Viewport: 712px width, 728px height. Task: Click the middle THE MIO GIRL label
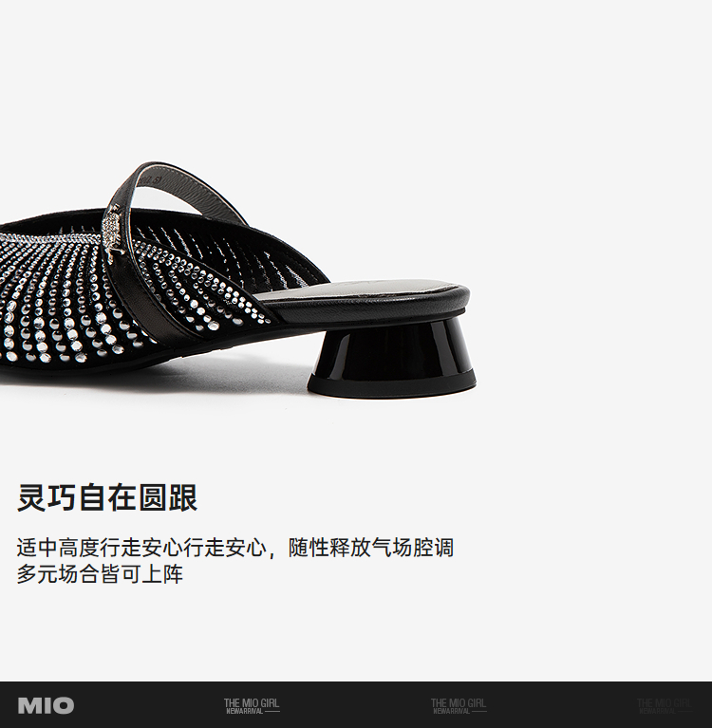click(459, 703)
